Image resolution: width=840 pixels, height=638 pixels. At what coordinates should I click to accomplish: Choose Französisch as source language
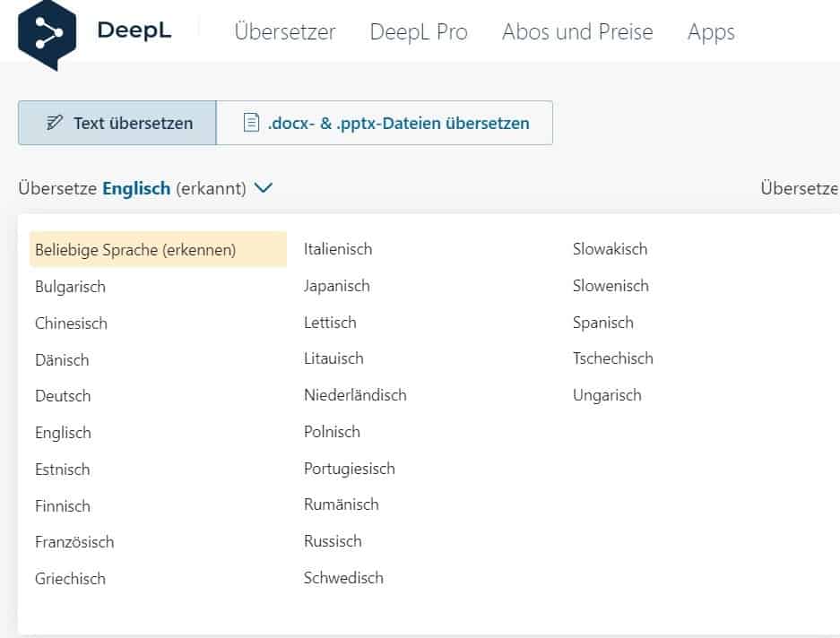pyautogui.click(x=74, y=541)
